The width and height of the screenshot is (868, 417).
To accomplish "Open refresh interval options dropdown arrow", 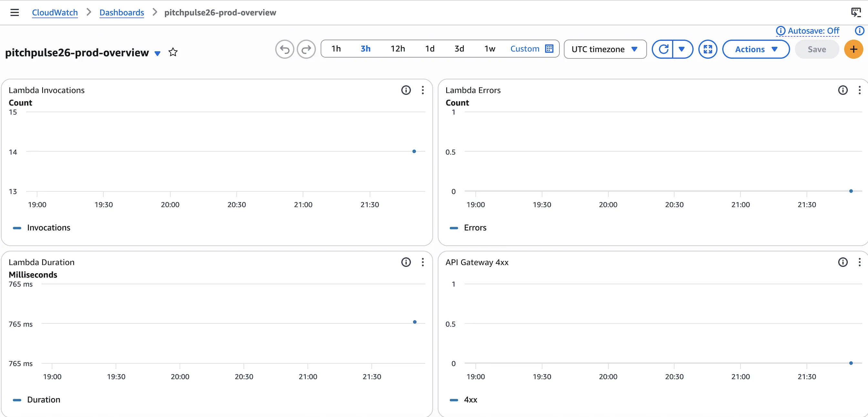I will coord(682,49).
